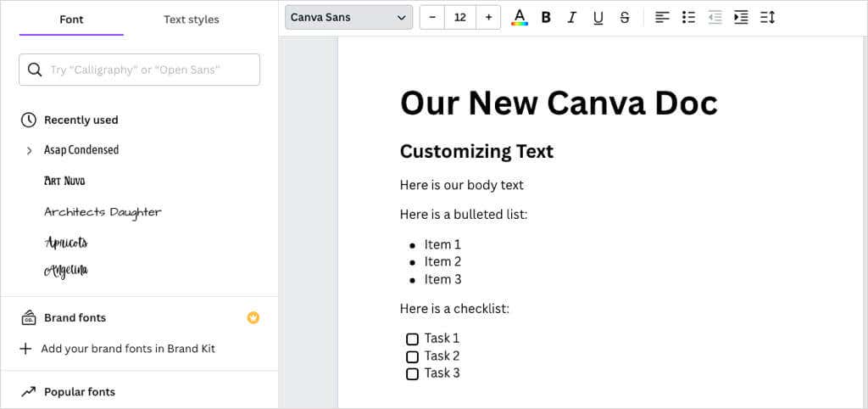This screenshot has height=409, width=868.
Task: Open the text color picker
Action: tap(520, 17)
